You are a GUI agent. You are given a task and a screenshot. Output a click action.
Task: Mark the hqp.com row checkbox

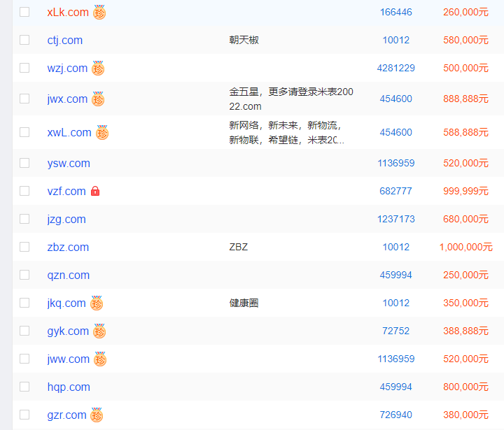(24, 387)
